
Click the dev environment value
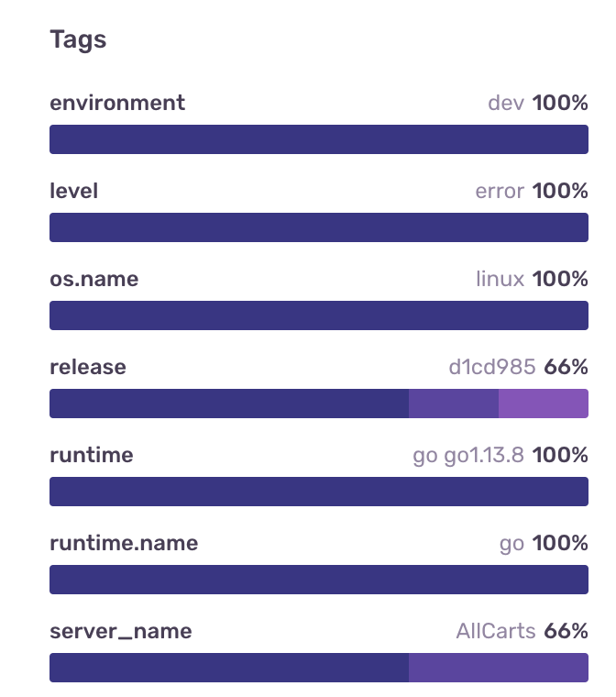tap(505, 103)
